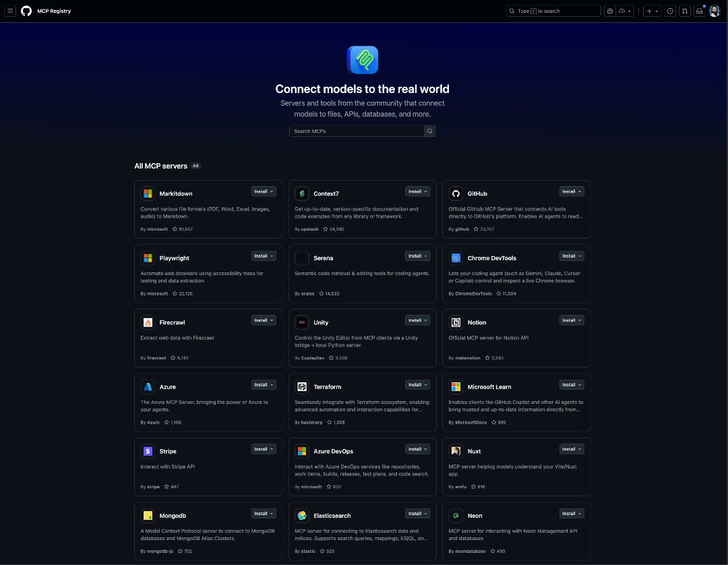The width and height of the screenshot is (728, 565).
Task: Click the GitHub server card icon
Action: pyautogui.click(x=456, y=193)
